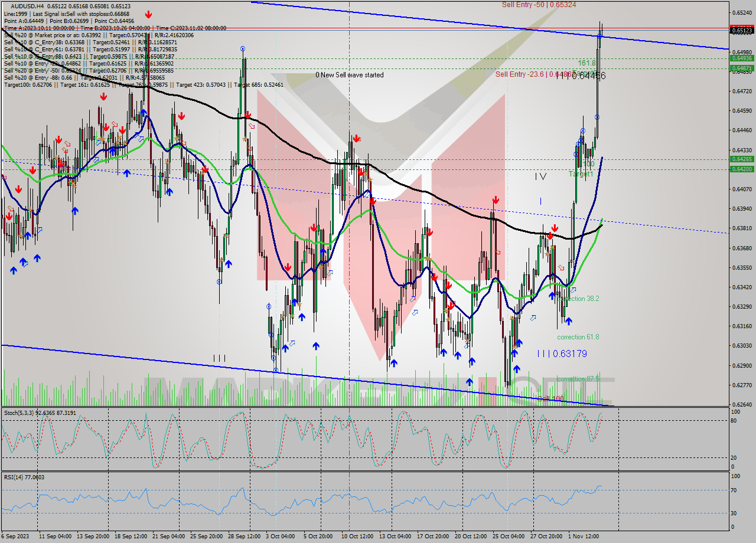
Task: Click the 0.64720 price axis label
Action: pos(743,91)
